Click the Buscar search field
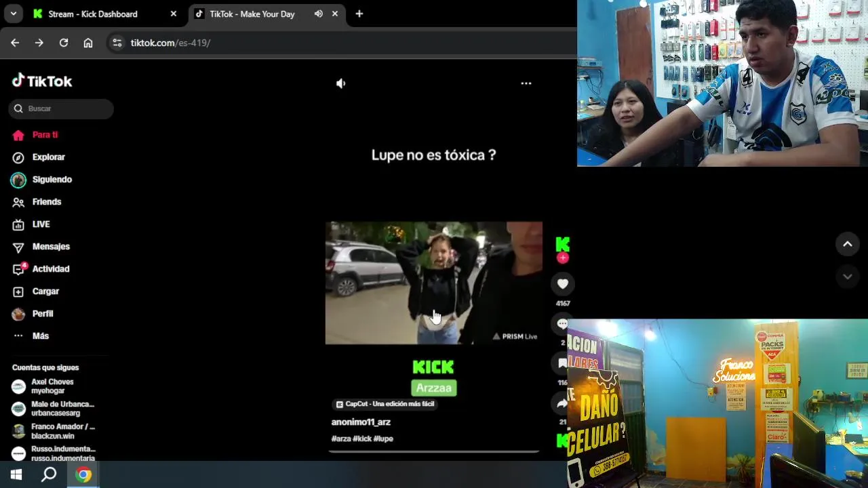 click(61, 108)
